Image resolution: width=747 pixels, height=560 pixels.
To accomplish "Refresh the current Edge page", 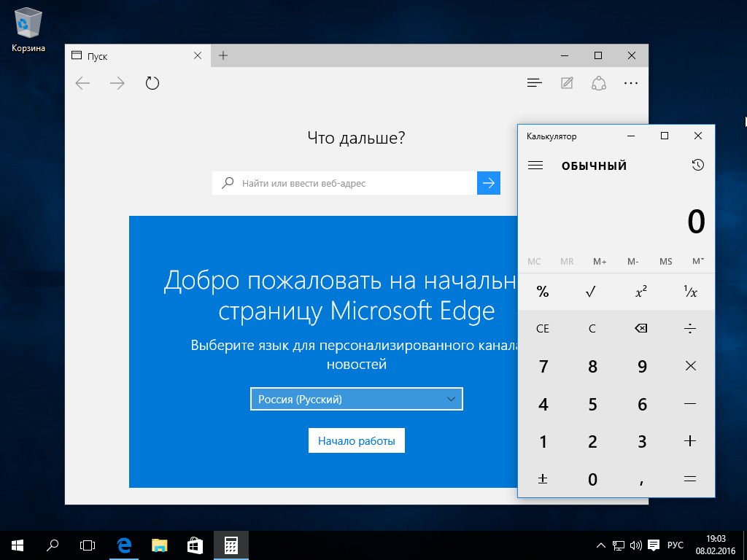I will point(152,83).
